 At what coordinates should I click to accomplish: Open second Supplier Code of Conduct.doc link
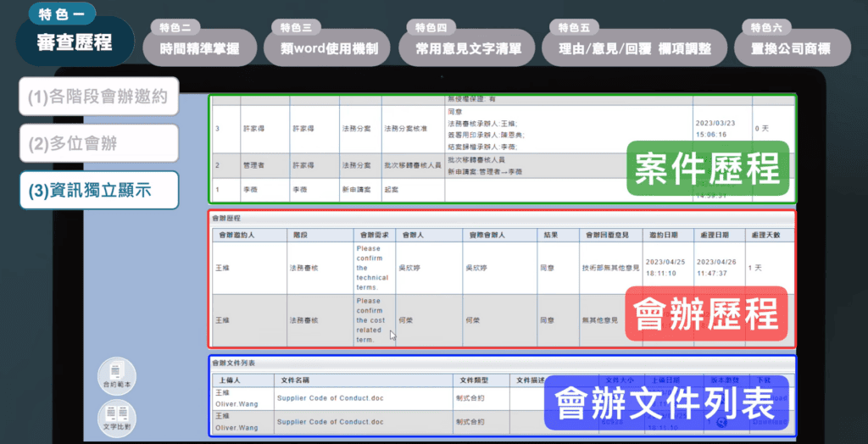(330, 421)
